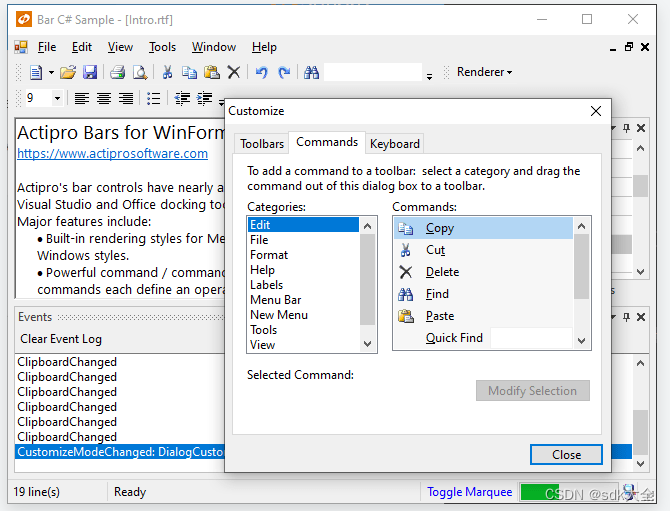Select the Delete command in Commands list
The image size is (670, 511).
tap(483, 272)
